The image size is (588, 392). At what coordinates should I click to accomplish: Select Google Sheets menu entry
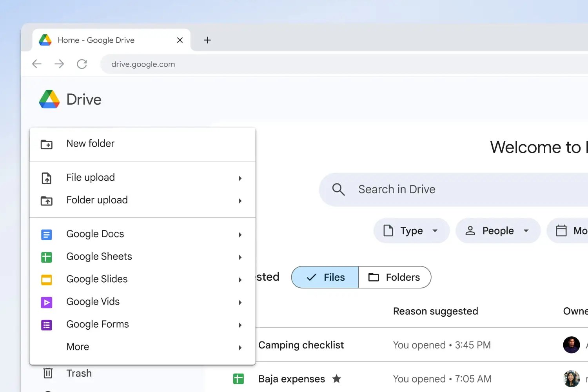pos(143,257)
